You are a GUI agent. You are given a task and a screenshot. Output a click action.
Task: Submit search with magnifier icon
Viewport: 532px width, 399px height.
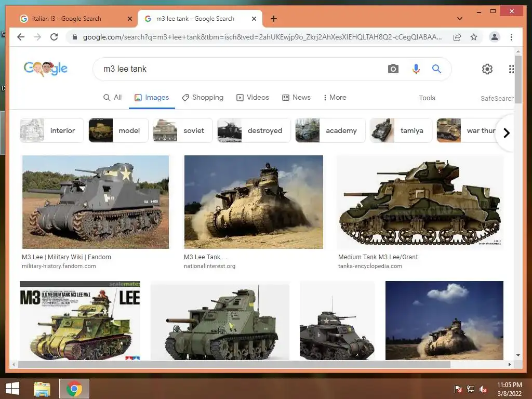pos(436,69)
